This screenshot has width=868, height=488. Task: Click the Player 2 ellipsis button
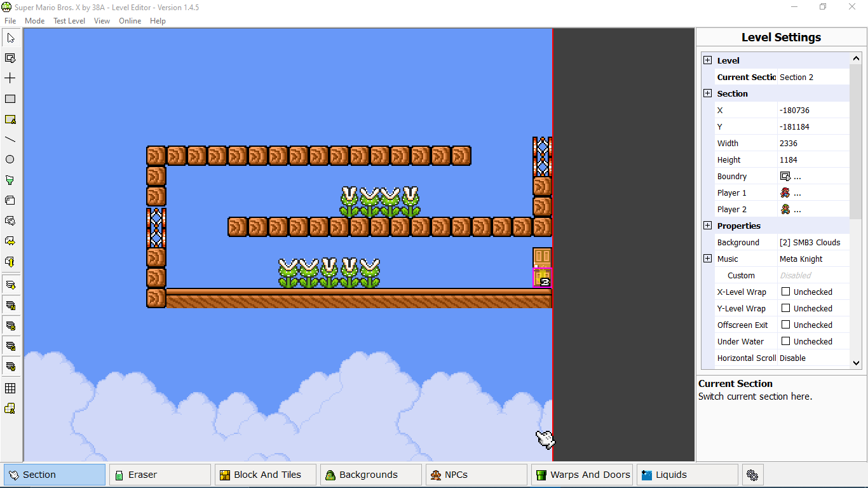(797, 210)
